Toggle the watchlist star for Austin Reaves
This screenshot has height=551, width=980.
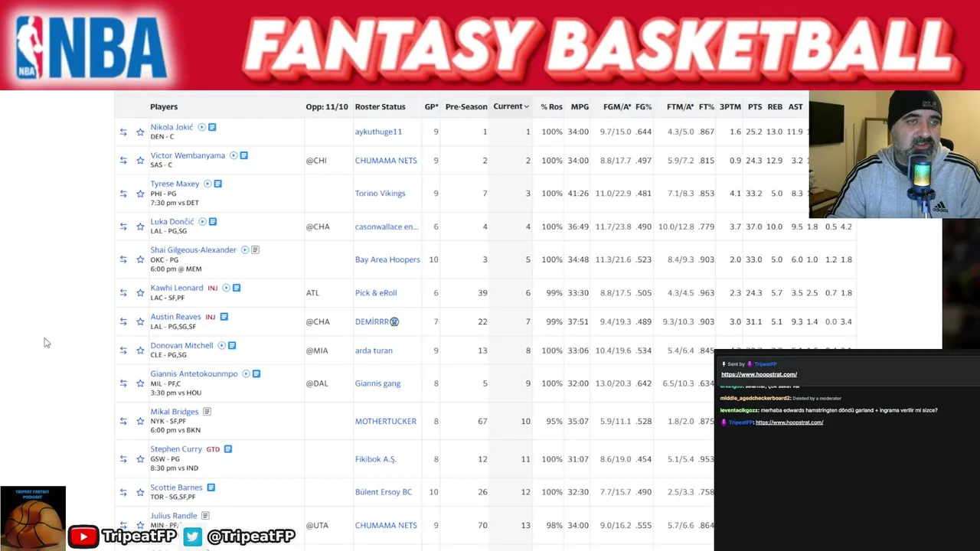140,321
